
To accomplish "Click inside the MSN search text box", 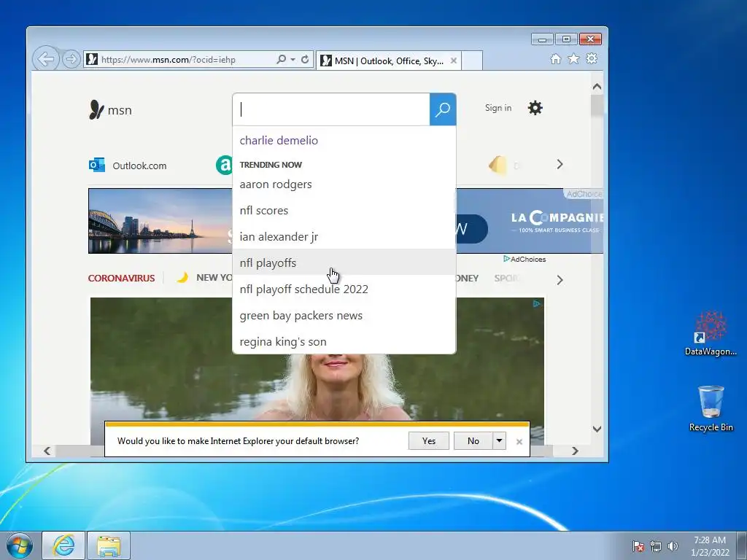I will (x=331, y=109).
